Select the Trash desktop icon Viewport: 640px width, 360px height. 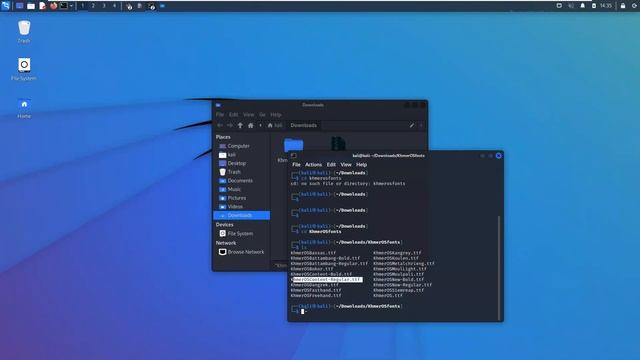(24, 32)
